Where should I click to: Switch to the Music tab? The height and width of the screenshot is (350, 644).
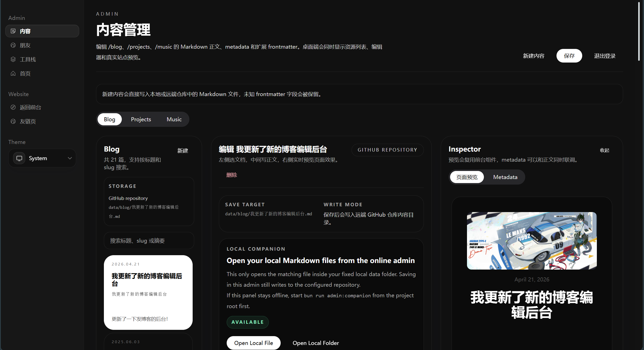pyautogui.click(x=174, y=119)
